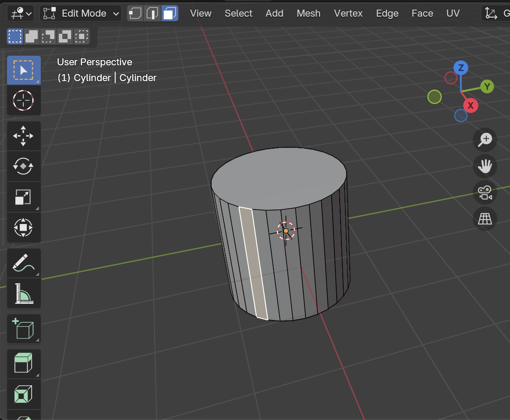Screen dimensions: 510x420
Task: Open the Add menu
Action: coord(274,13)
